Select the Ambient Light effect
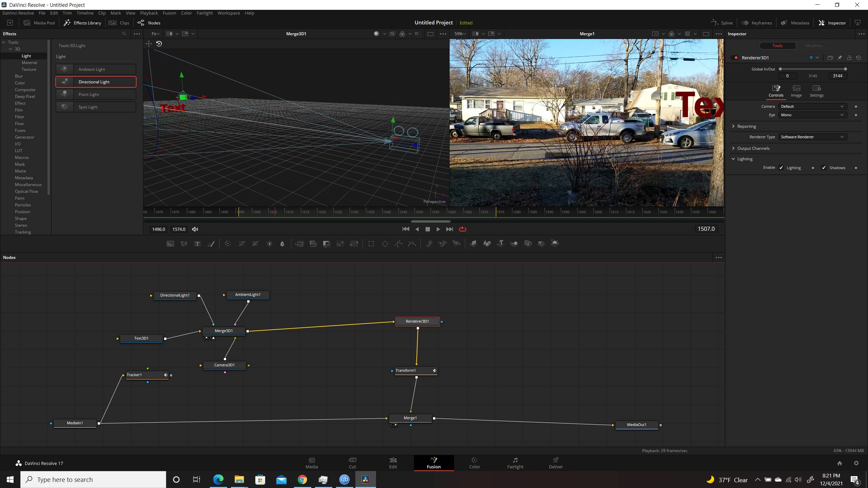Image resolution: width=868 pixels, height=488 pixels. click(x=96, y=69)
